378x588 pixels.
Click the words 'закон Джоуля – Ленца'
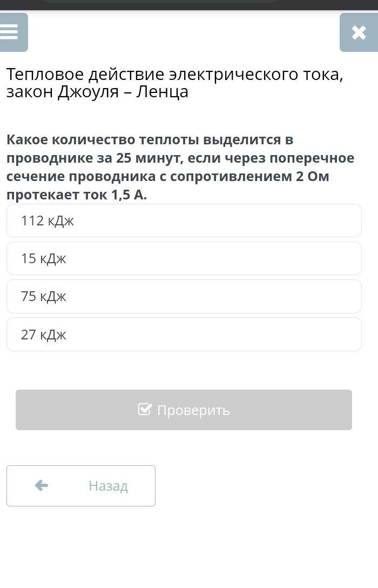point(97,92)
